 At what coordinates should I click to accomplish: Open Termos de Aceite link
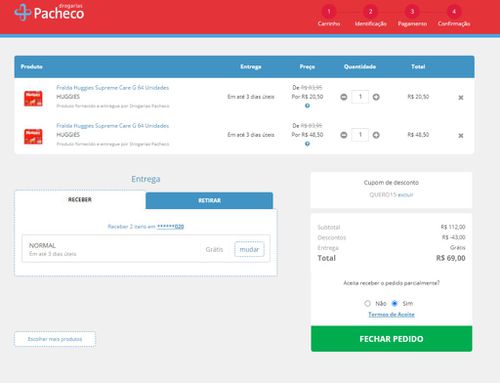tap(391, 314)
